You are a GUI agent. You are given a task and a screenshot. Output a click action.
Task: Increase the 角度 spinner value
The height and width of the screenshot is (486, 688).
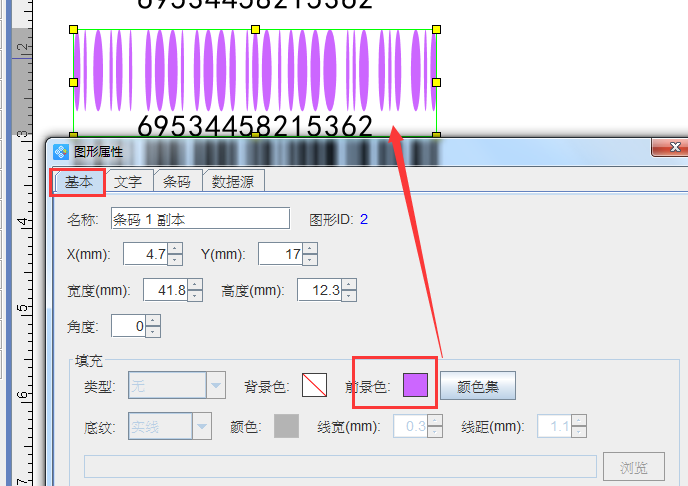click(152, 321)
